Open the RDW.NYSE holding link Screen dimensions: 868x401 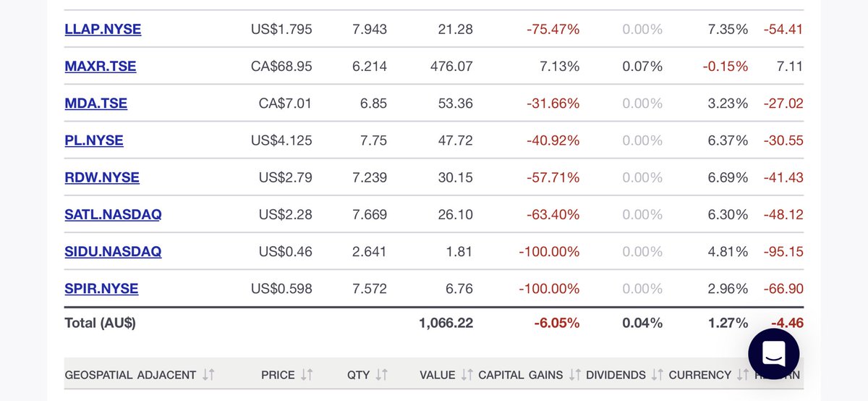(x=102, y=177)
